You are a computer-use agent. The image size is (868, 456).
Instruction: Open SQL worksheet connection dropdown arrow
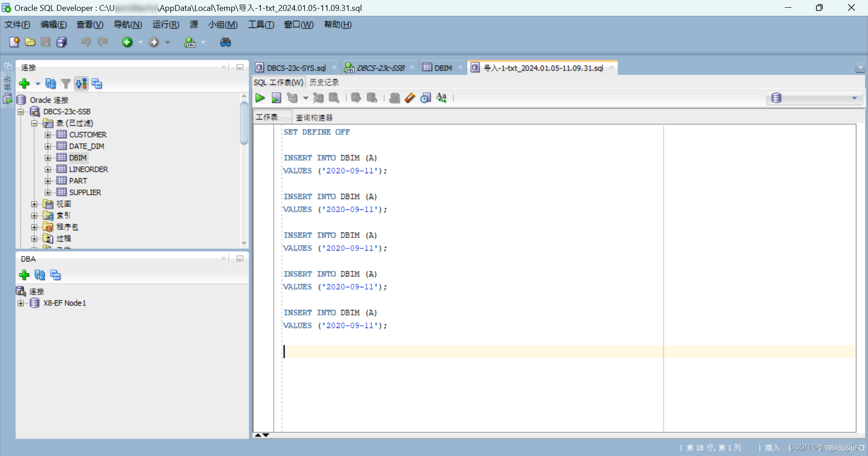pos(203,42)
